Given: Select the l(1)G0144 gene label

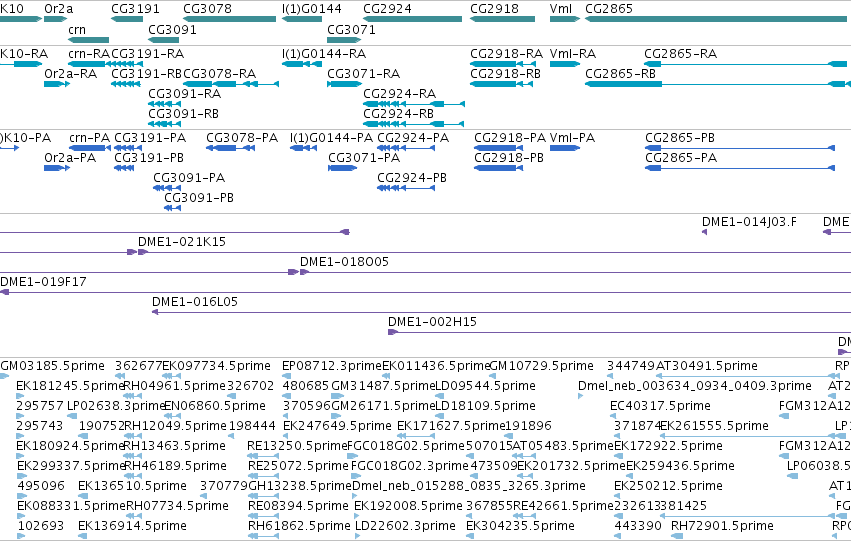Looking at the screenshot, I should tap(312, 9).
